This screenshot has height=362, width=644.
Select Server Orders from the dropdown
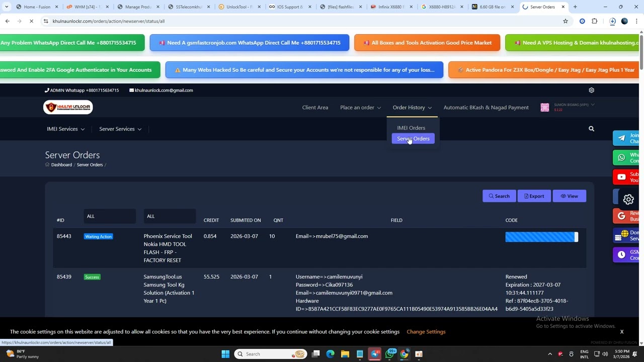point(413,139)
